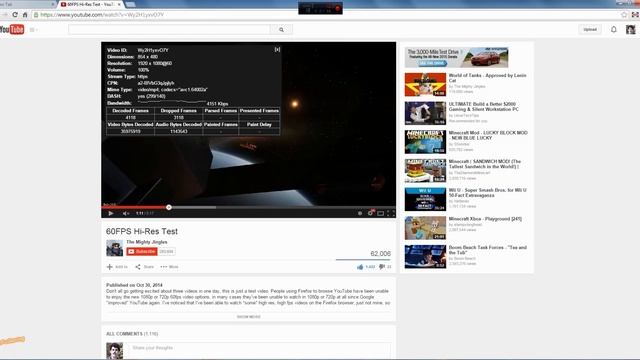Image resolution: width=640 pixels, height=360 pixels.
Task: Click the search magnifier button
Action: [281, 29]
